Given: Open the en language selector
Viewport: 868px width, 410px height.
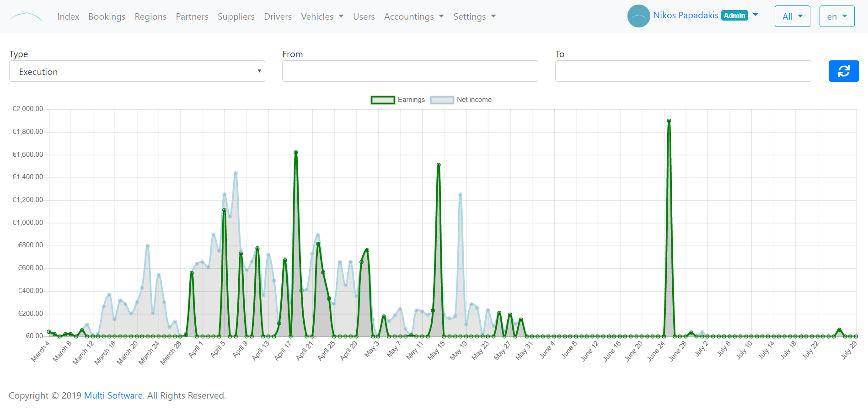Looking at the screenshot, I should tap(836, 16).
